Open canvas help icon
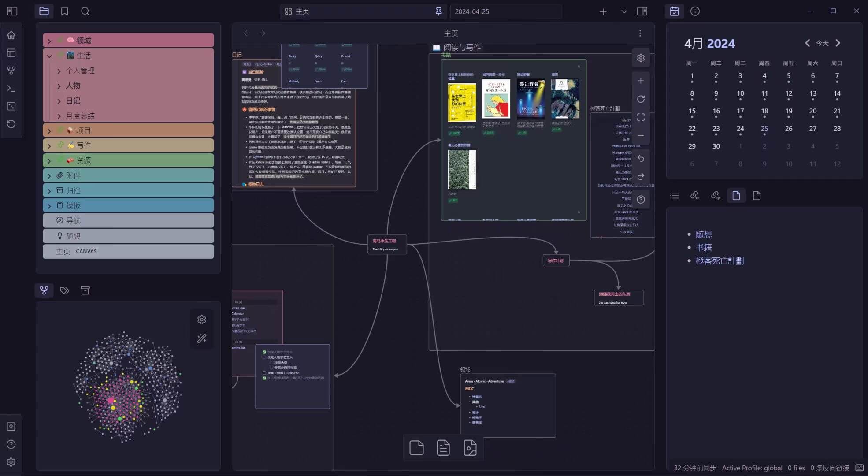 [x=641, y=200]
